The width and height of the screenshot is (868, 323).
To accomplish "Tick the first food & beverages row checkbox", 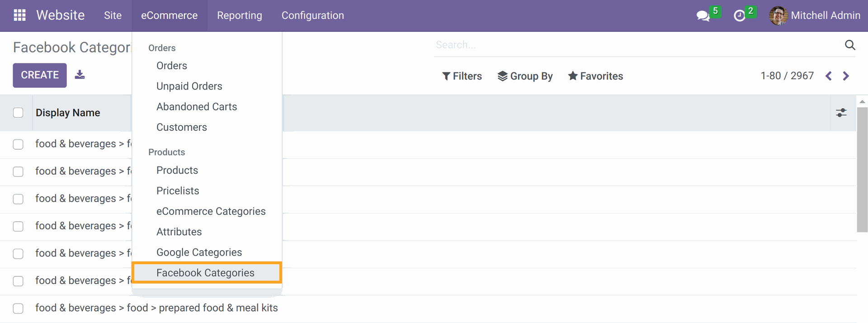I will 18,144.
